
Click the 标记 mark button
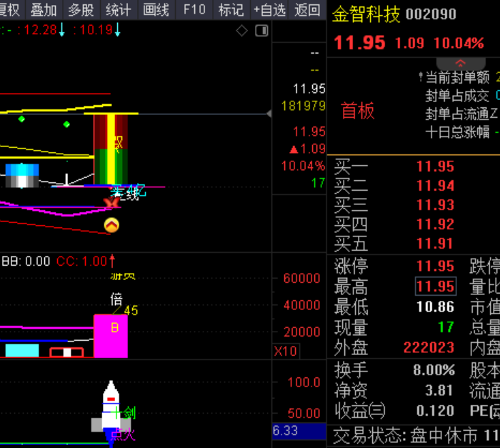pos(231,9)
